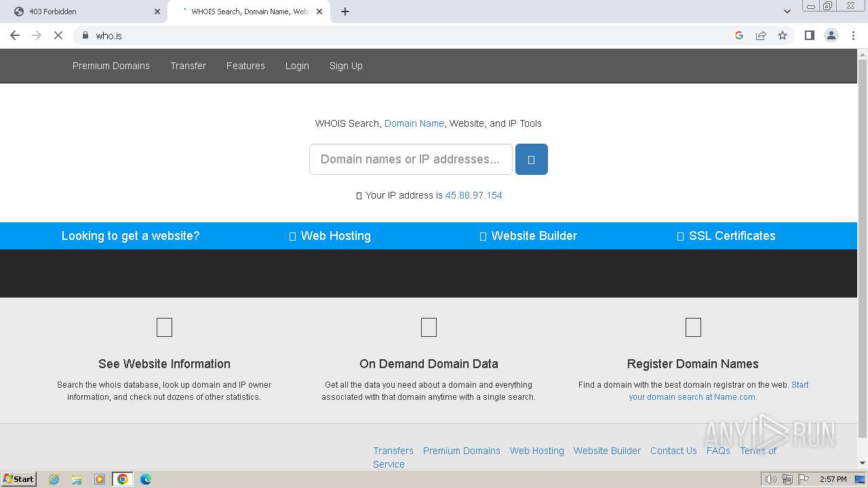Screen dimensions: 868x488
Task: Open the Web Hosting banner link
Action: tap(330, 236)
